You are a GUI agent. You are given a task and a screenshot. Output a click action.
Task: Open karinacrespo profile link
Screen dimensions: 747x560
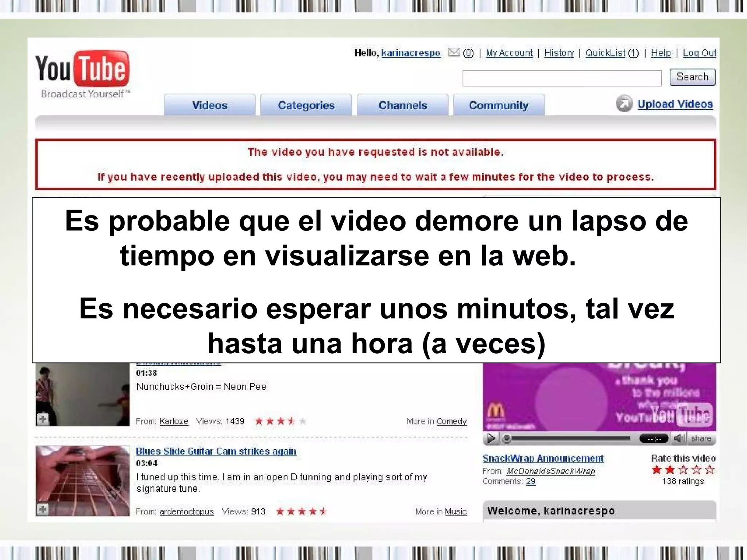click(x=411, y=53)
